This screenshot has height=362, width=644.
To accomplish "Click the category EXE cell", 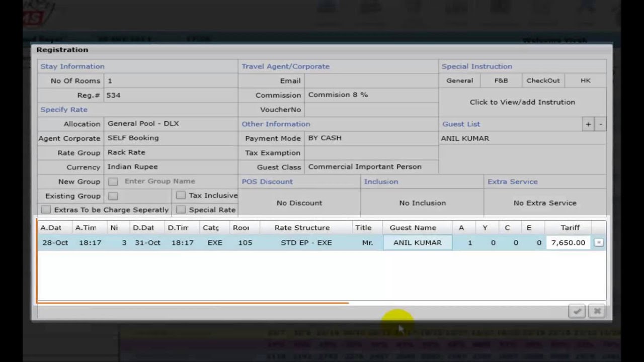I will [215, 243].
